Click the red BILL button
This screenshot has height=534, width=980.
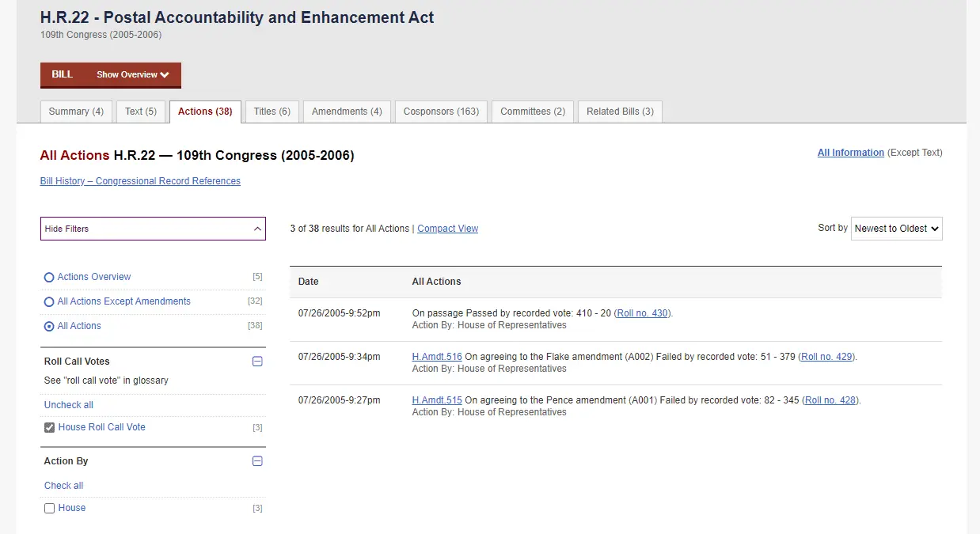pyautogui.click(x=63, y=75)
